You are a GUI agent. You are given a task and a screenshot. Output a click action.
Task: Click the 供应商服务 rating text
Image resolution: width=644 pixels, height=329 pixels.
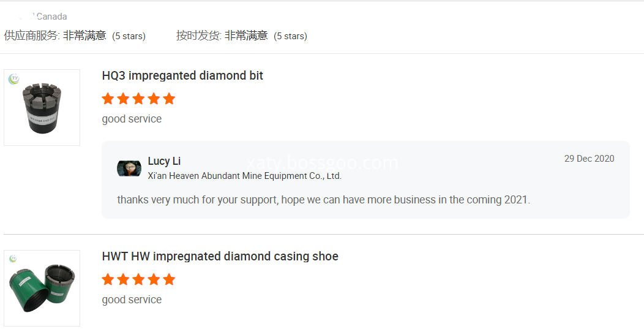coord(75,36)
